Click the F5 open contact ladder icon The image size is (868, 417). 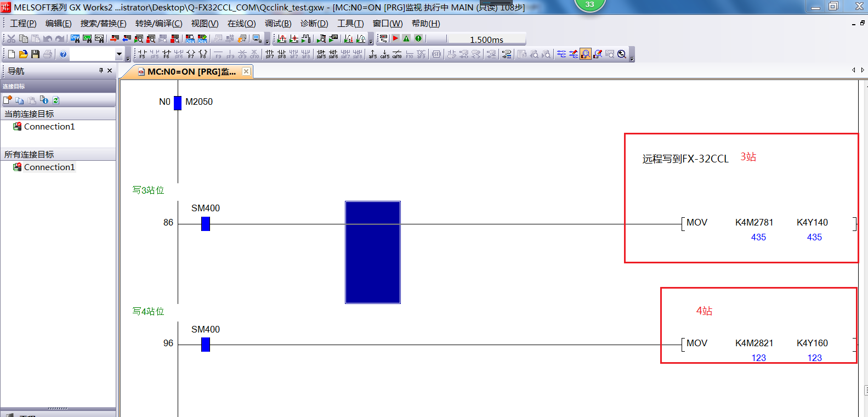(142, 54)
